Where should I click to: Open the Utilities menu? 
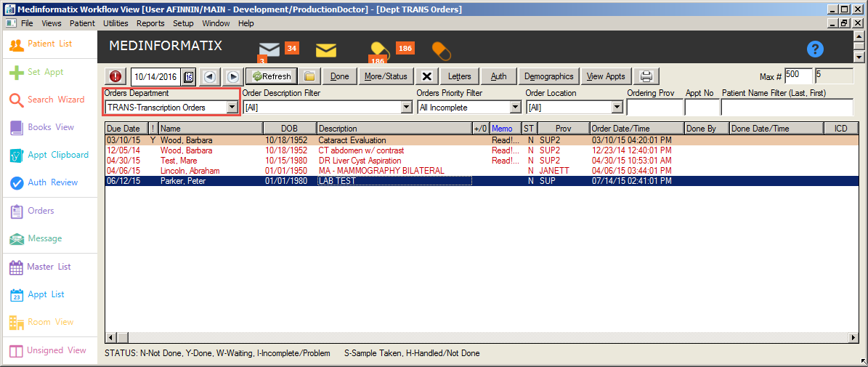(x=115, y=23)
